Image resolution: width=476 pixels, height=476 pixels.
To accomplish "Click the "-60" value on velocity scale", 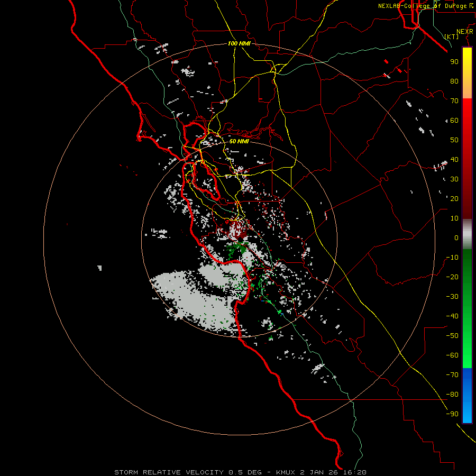I will tap(452, 355).
